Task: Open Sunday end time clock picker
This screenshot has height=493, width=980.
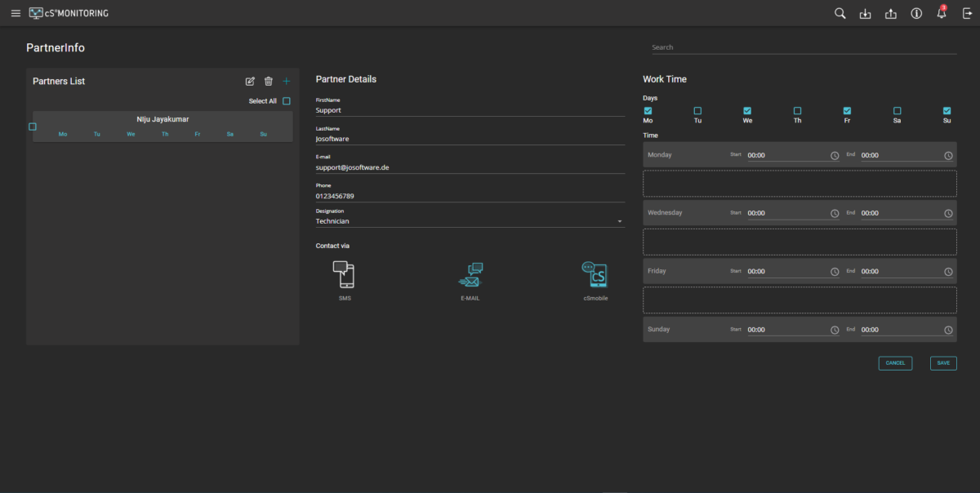Action: point(948,329)
